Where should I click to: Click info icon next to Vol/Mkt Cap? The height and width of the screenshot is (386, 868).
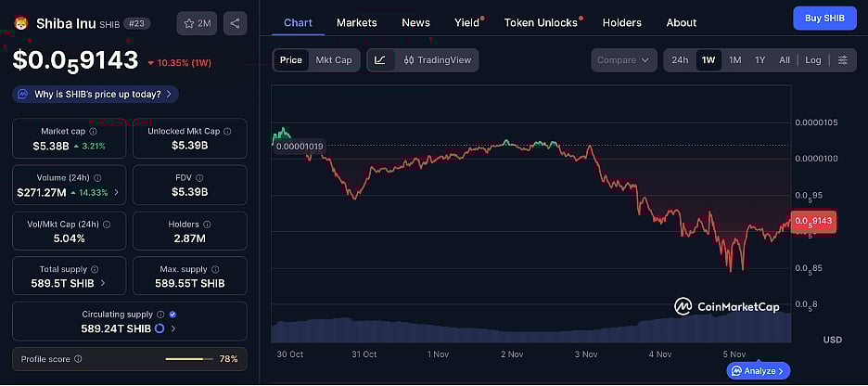coord(107,225)
